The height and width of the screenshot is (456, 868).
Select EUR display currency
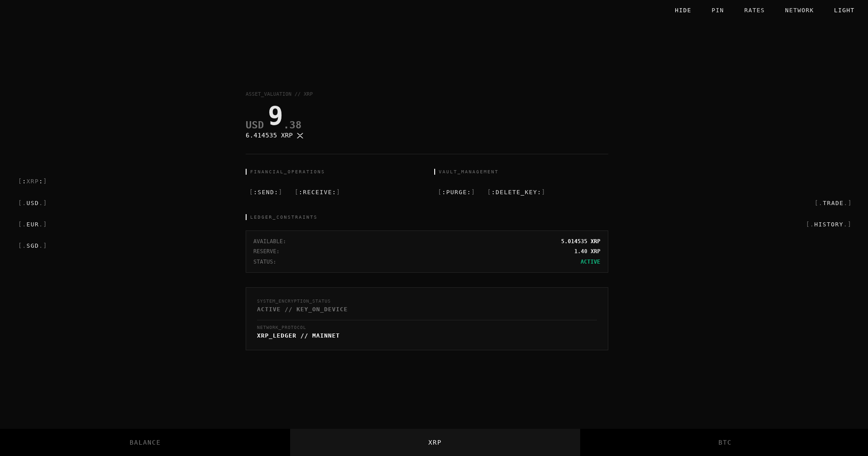point(33,225)
